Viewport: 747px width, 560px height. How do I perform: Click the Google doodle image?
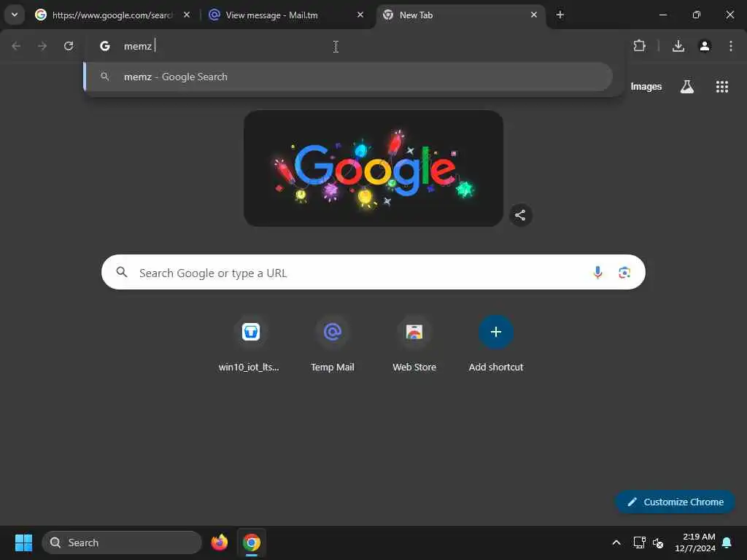coord(373,168)
